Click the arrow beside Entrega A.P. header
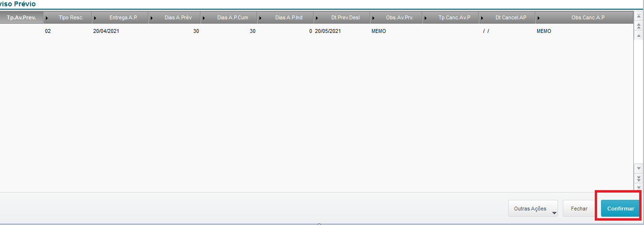Viewport: 644px width, 225px height. [95, 18]
